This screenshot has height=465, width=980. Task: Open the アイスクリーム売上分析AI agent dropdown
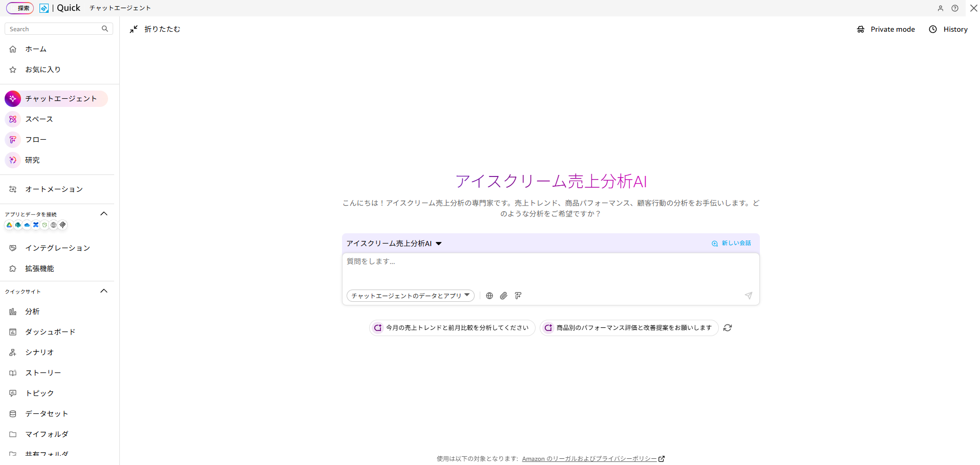(394, 243)
